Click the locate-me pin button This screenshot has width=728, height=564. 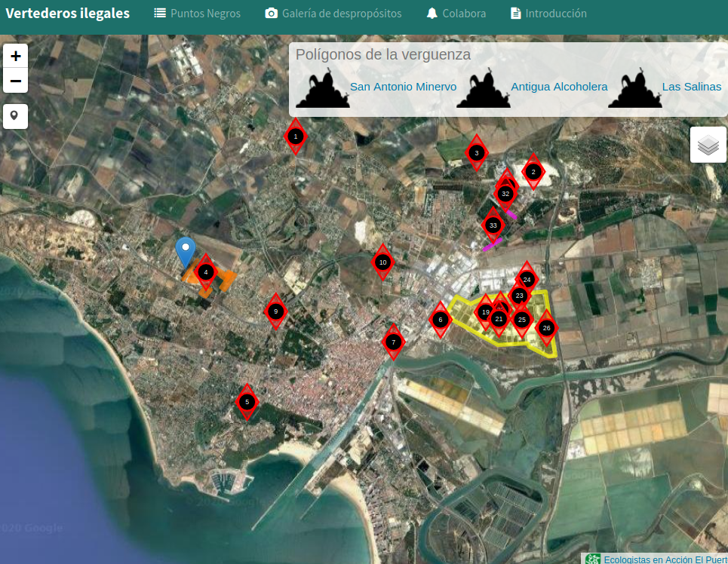pos(15,116)
